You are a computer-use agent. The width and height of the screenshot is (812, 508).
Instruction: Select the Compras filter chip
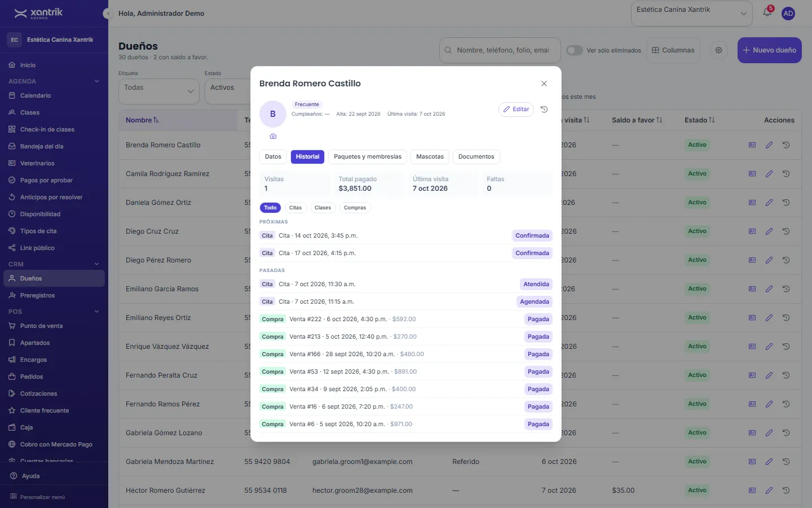(355, 208)
